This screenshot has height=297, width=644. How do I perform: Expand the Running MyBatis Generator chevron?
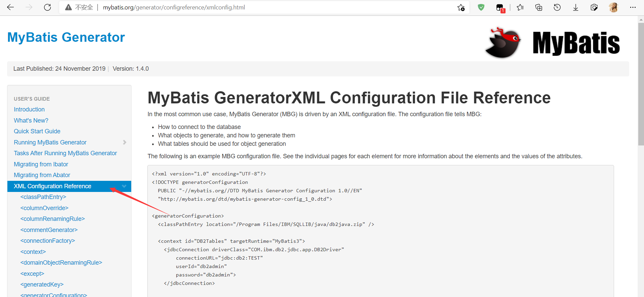[124, 142]
